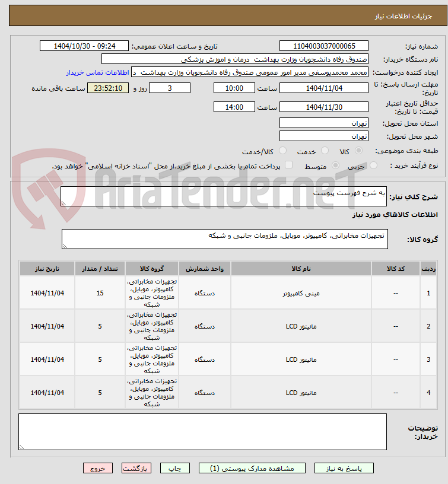
Task: Select the متوسط purchase type radio
Action: (x=336, y=165)
